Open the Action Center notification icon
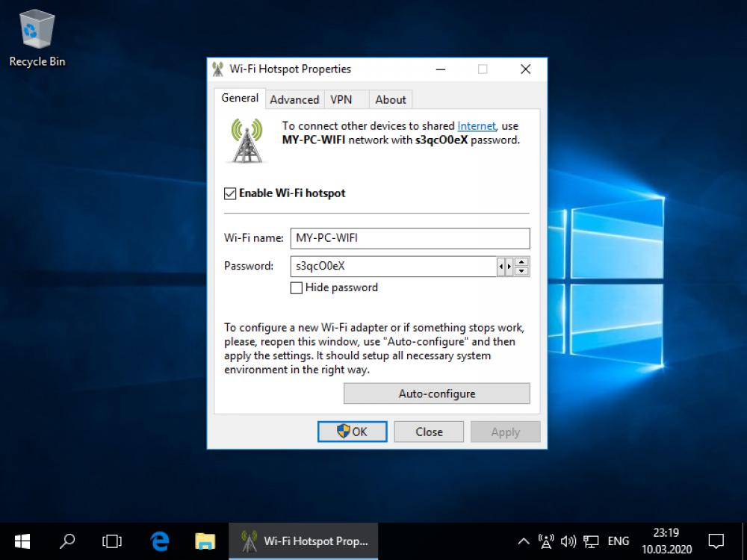The width and height of the screenshot is (747, 560). [716, 541]
